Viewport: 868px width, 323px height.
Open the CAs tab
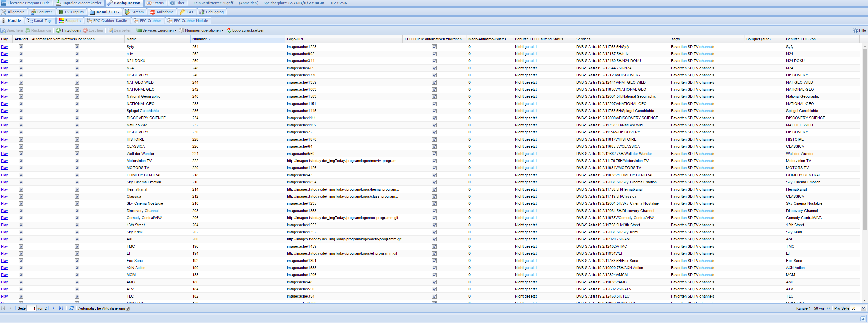click(187, 12)
